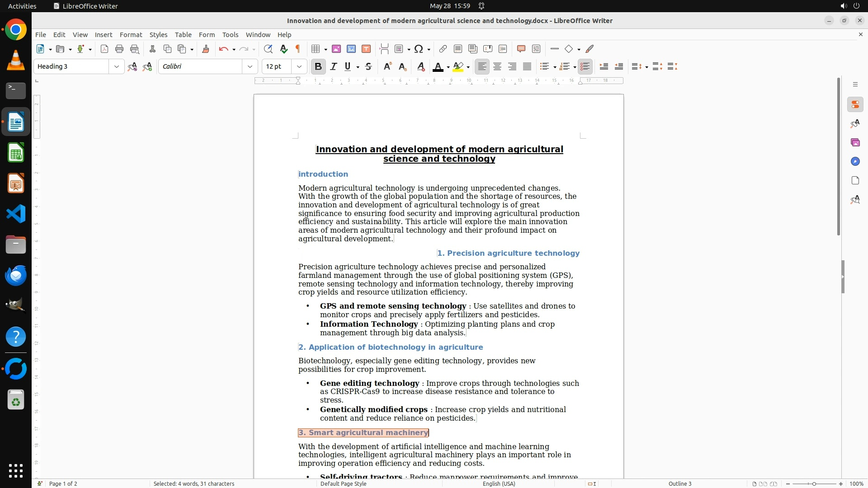Click the Insert Image icon
This screenshot has width=868, height=488.
click(x=336, y=49)
